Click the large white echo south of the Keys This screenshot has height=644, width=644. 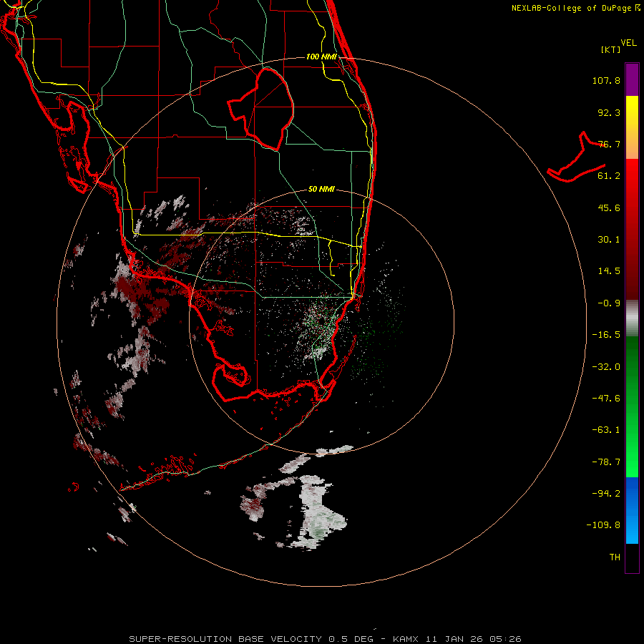coord(318,512)
